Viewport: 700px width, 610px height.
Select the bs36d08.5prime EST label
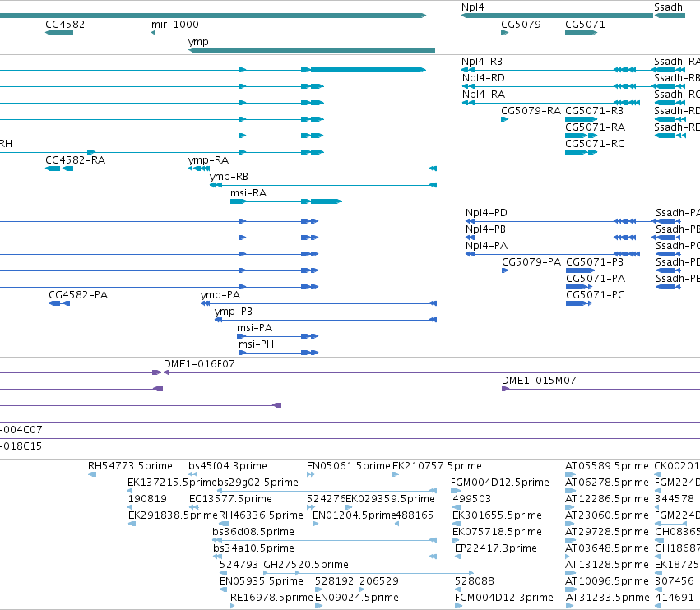click(x=253, y=532)
